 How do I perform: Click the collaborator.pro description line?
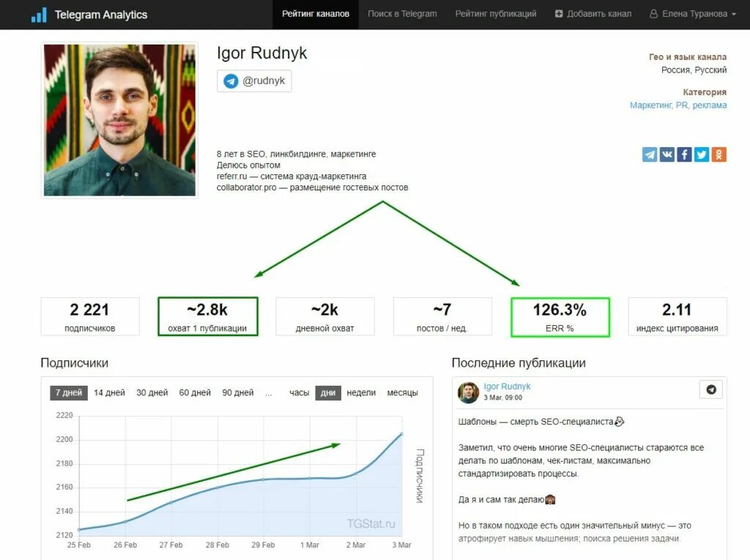pos(312,187)
